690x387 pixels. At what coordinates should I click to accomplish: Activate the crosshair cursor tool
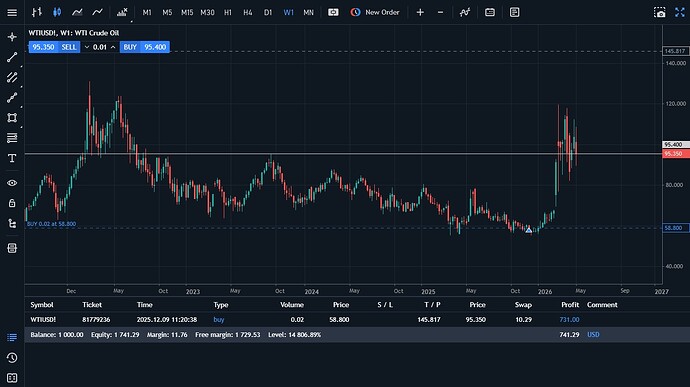point(12,37)
